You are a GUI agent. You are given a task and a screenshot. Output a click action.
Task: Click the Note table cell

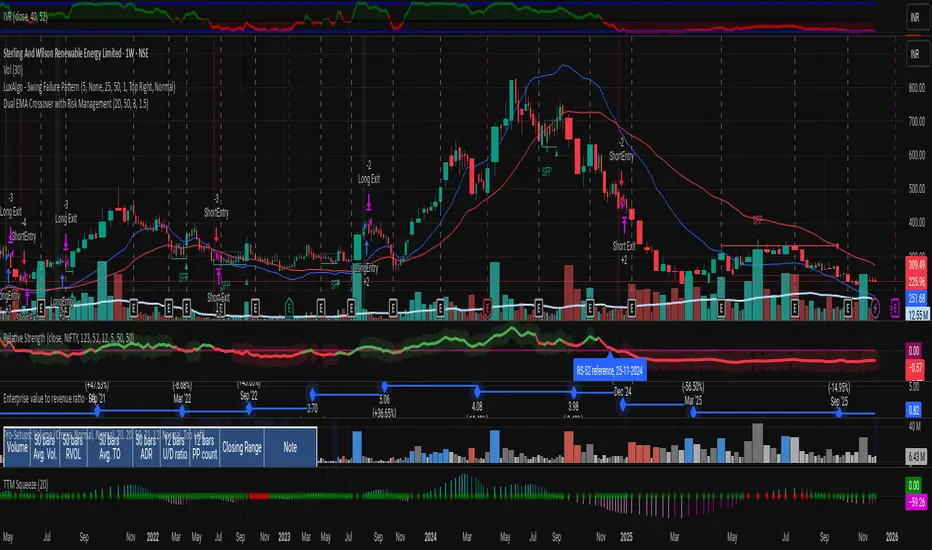(290, 447)
